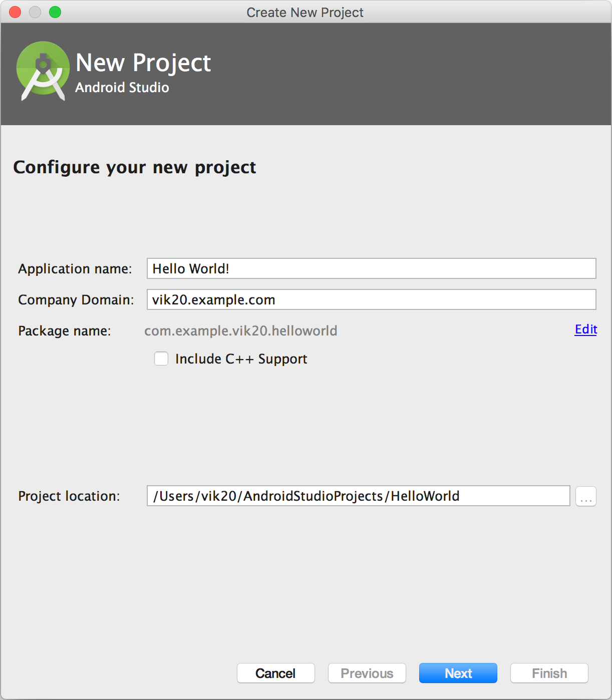Minimize the window with the yellow button
Image resolution: width=612 pixels, height=700 pixels.
coord(35,12)
